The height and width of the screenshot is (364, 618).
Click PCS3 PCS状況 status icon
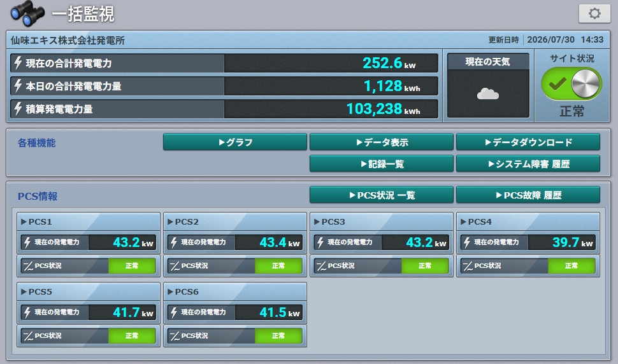[321, 267]
